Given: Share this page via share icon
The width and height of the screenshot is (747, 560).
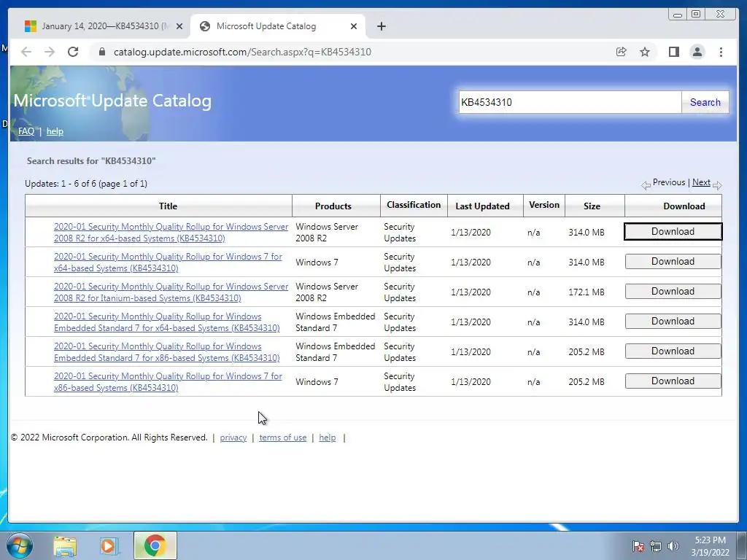Looking at the screenshot, I should tap(622, 52).
